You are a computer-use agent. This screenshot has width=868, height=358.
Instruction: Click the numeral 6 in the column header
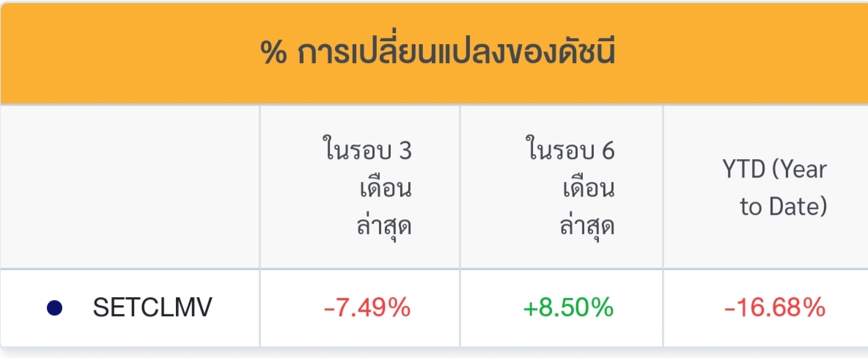coord(607,151)
